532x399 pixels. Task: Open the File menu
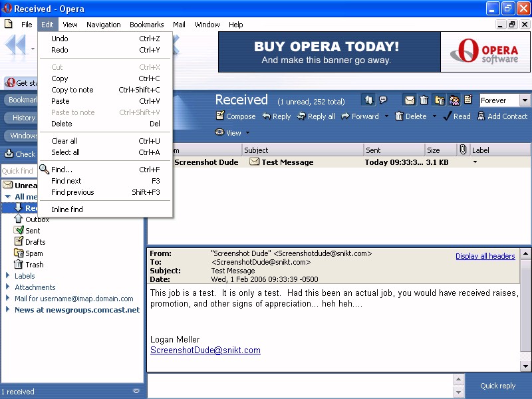(x=27, y=25)
